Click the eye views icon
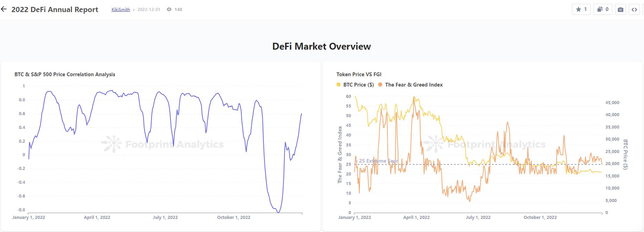The width and height of the screenshot is (644, 232). coord(169,10)
